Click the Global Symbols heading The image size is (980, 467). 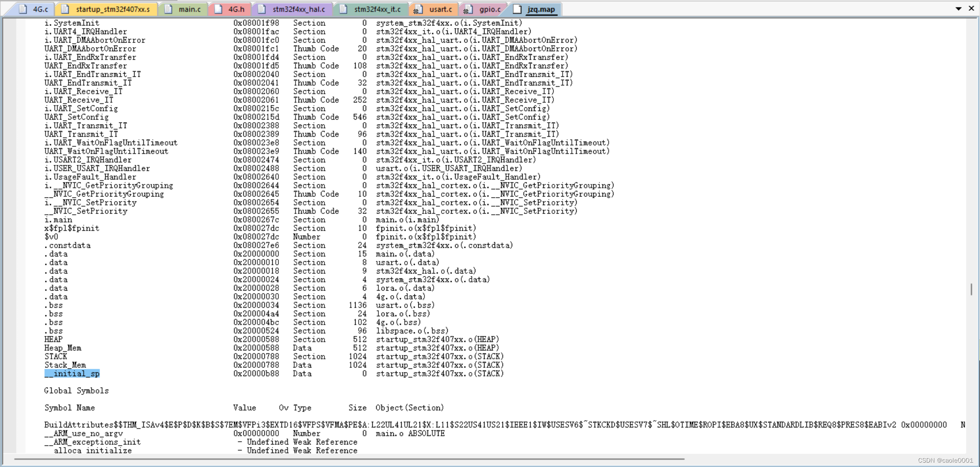76,391
